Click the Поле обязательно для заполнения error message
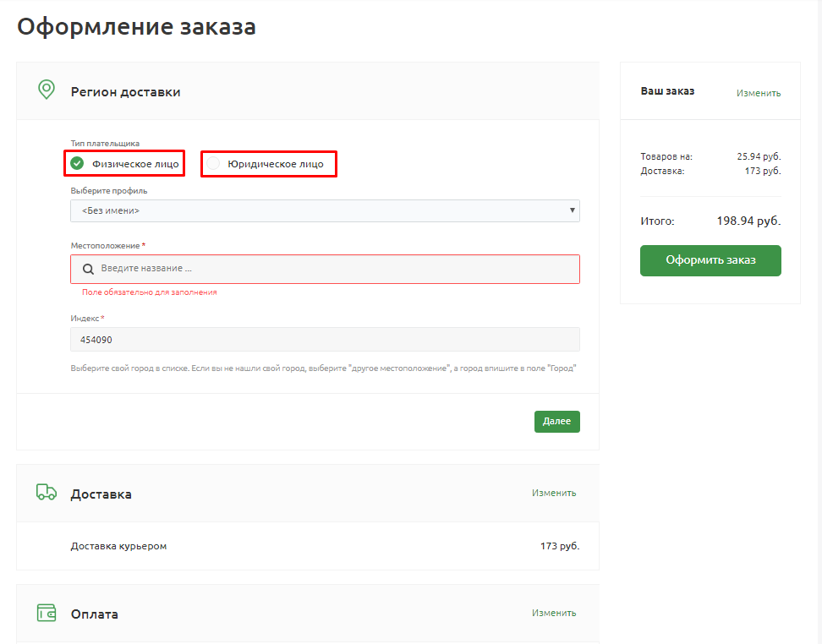 150,292
